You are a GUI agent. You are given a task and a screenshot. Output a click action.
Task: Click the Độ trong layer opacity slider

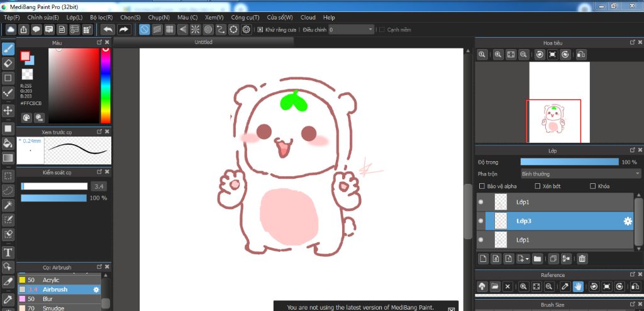click(x=569, y=162)
